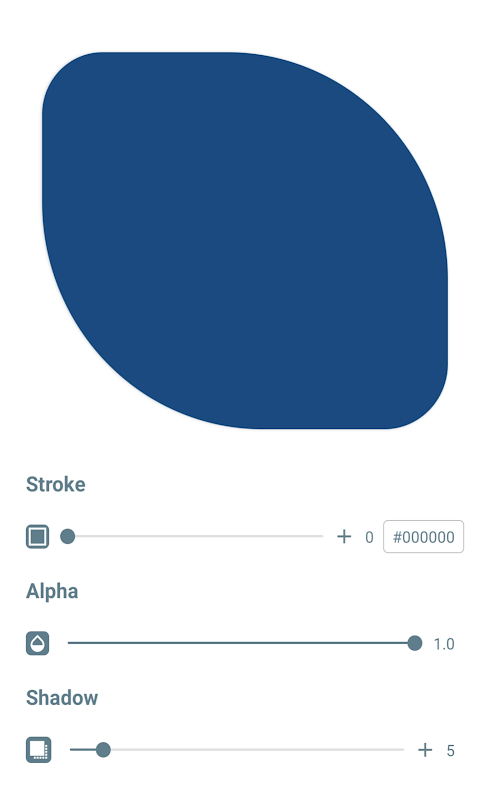490x800 pixels.
Task: Click the Alpha section heading
Action: [52, 591]
